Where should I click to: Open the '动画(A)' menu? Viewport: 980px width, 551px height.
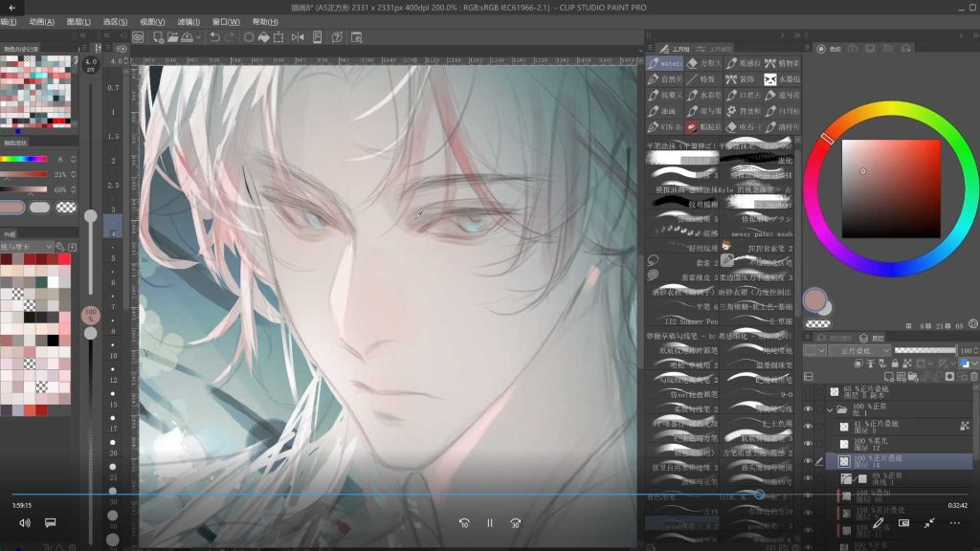coord(41,22)
